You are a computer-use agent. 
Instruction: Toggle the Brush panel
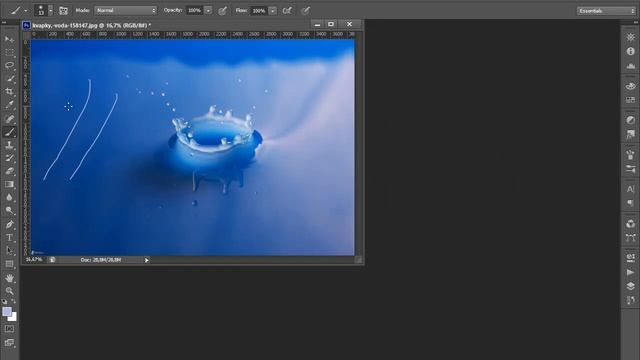point(63,11)
